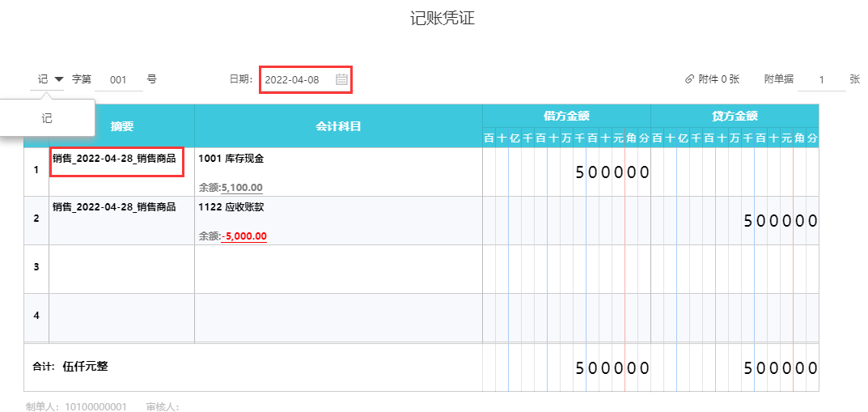
Task: Open the calendar date picker icon
Action: pyautogui.click(x=341, y=79)
